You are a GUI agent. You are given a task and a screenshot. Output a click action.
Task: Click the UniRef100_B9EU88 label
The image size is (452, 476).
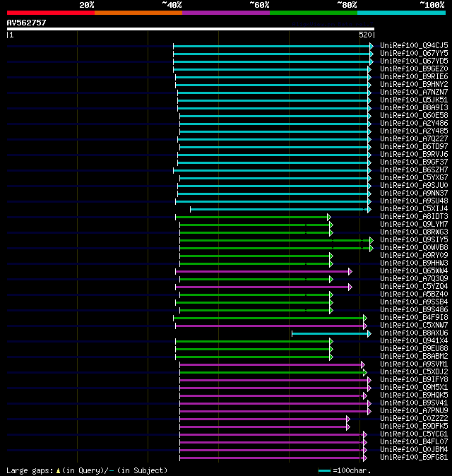tap(414, 348)
